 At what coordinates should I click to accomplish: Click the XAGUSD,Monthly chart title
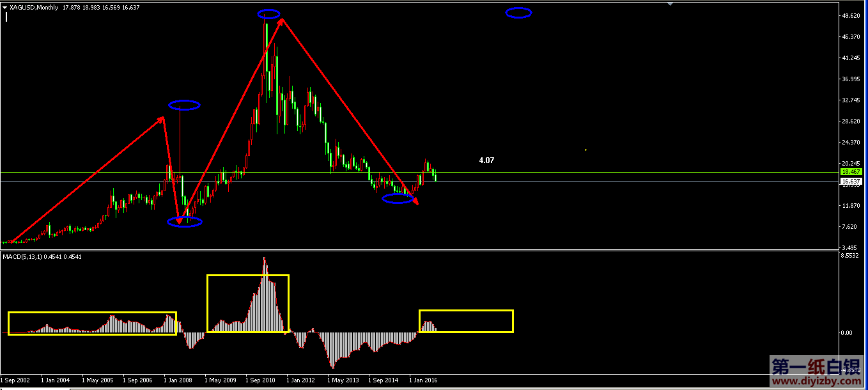click(x=33, y=8)
